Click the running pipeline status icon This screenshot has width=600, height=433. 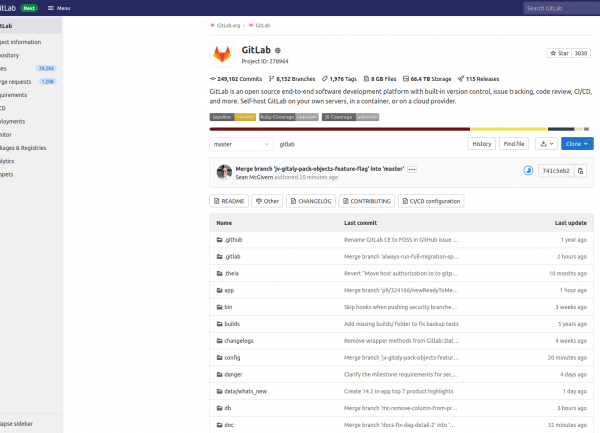click(528, 171)
